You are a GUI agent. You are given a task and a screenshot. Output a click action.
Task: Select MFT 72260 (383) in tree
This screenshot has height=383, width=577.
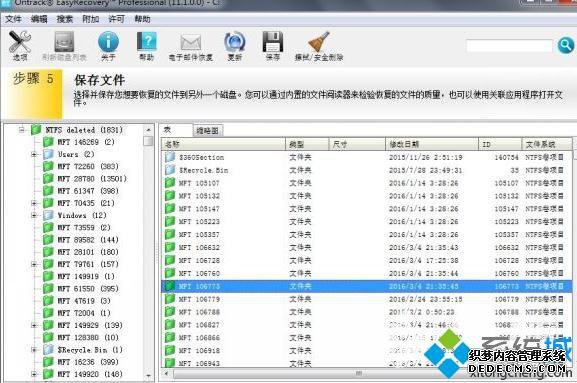pyautogui.click(x=88, y=166)
